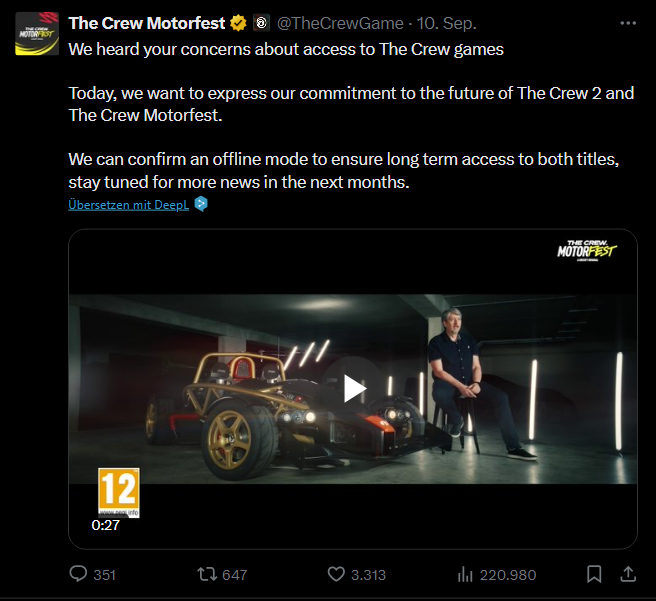Screen dimensions: 656x601
Task: Click the Ubisoft affiliate badge
Action: pyautogui.click(x=260, y=23)
